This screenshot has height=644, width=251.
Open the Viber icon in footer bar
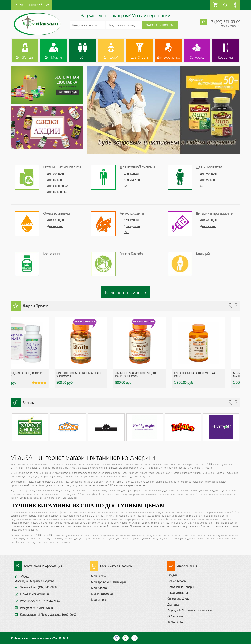tap(135, 638)
